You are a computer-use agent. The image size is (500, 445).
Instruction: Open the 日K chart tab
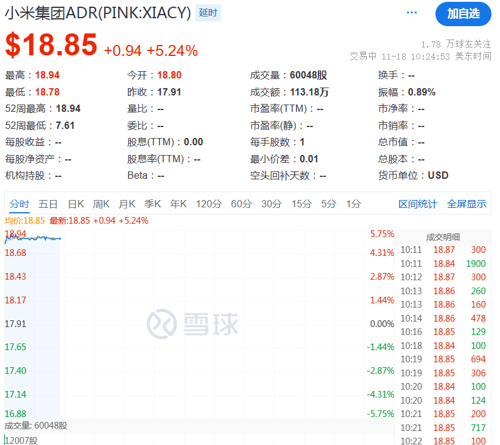[76, 204]
